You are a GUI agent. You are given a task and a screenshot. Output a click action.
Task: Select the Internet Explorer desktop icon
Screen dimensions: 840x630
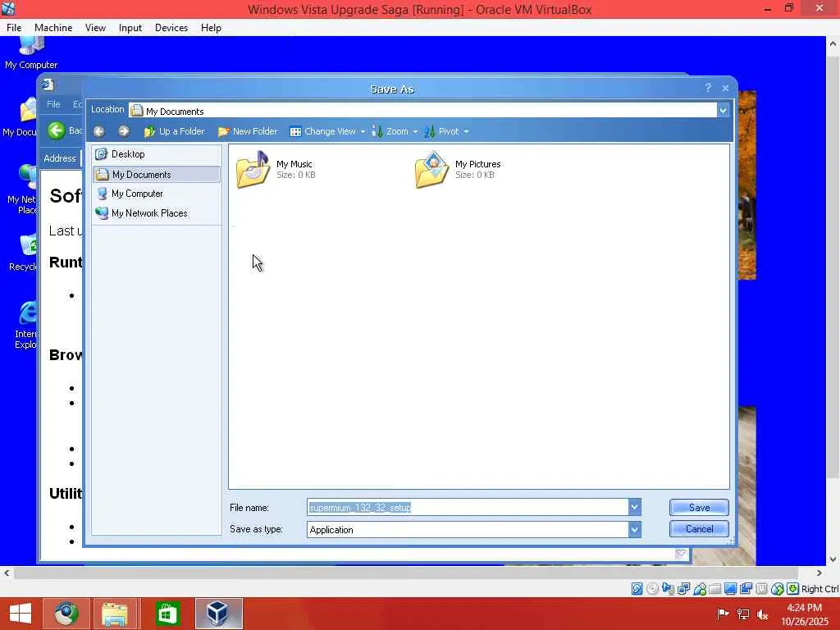25,325
